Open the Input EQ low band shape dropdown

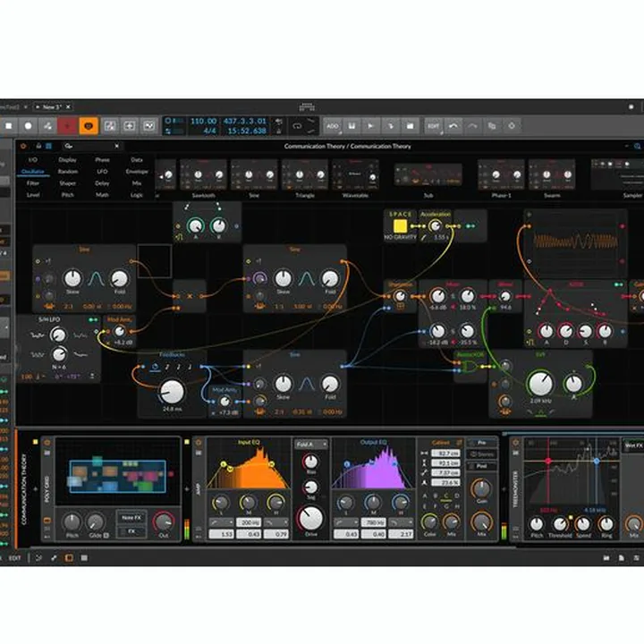tap(221, 522)
